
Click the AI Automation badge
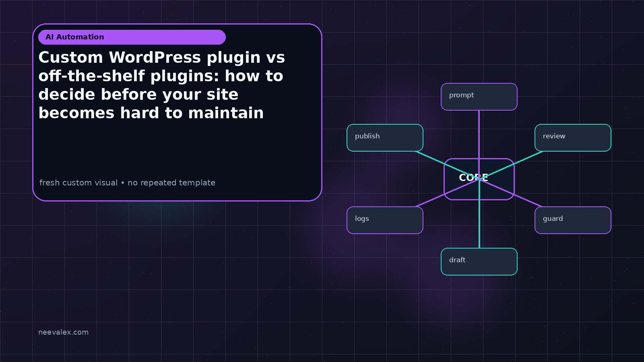(132, 37)
